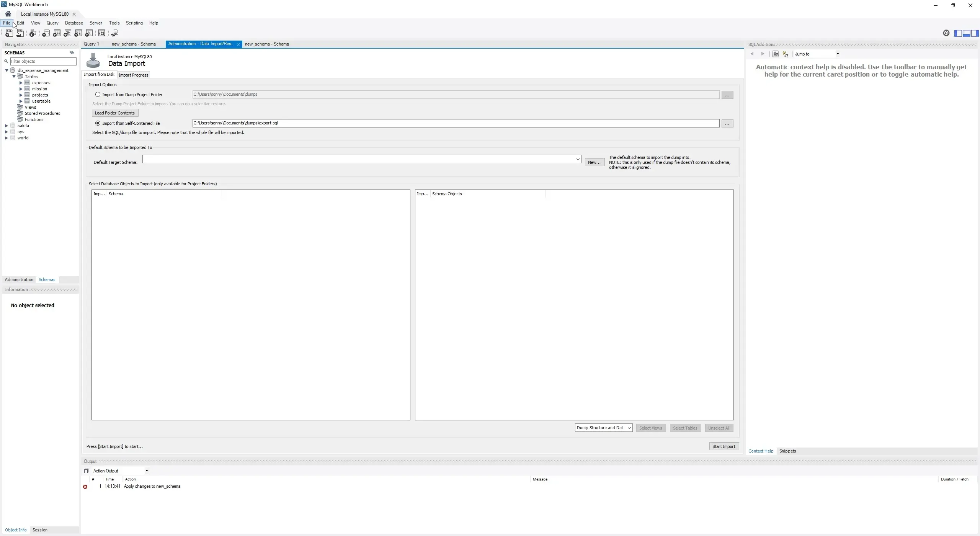This screenshot has height=536, width=980.
Task: Click the create new function icon
Action: point(89,33)
